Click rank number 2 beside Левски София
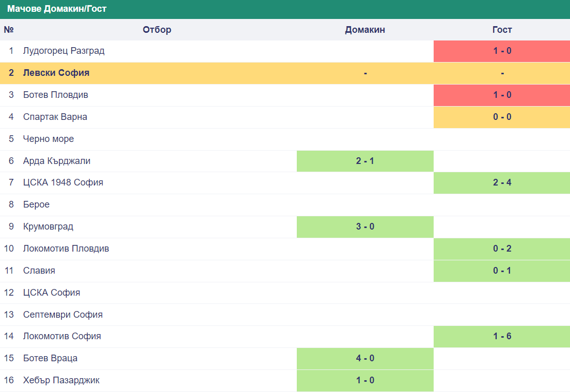 click(11, 73)
